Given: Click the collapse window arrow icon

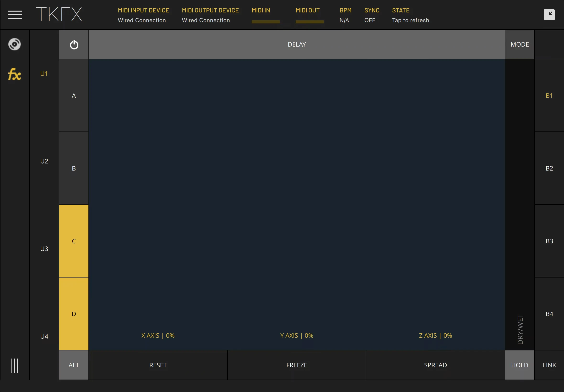Looking at the screenshot, I should coord(549,15).
